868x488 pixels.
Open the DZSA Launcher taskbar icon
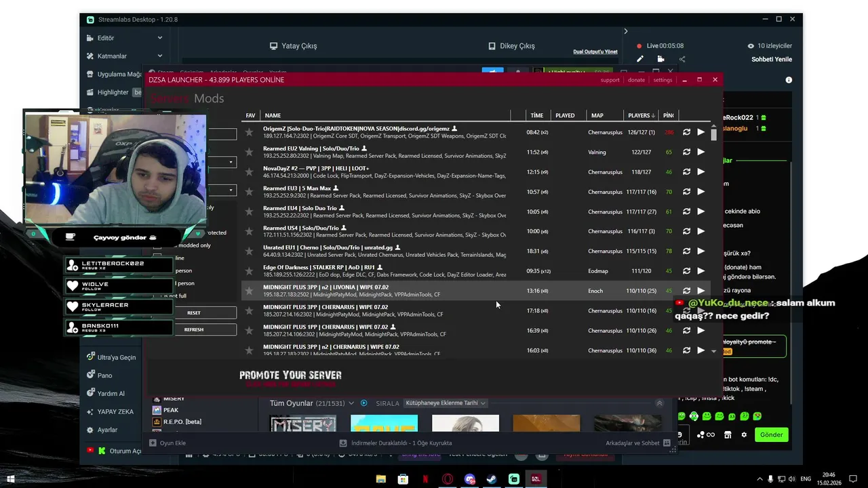tap(536, 479)
